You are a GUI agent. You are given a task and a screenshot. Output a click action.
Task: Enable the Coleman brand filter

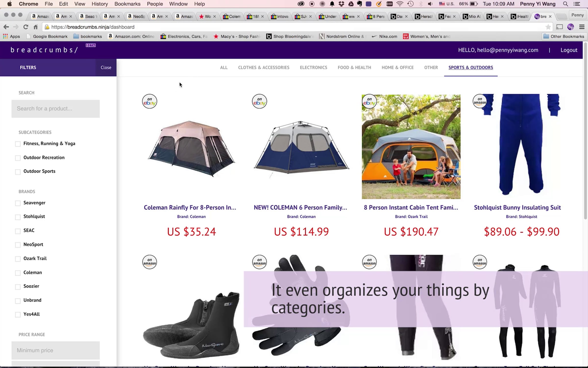[18, 273]
